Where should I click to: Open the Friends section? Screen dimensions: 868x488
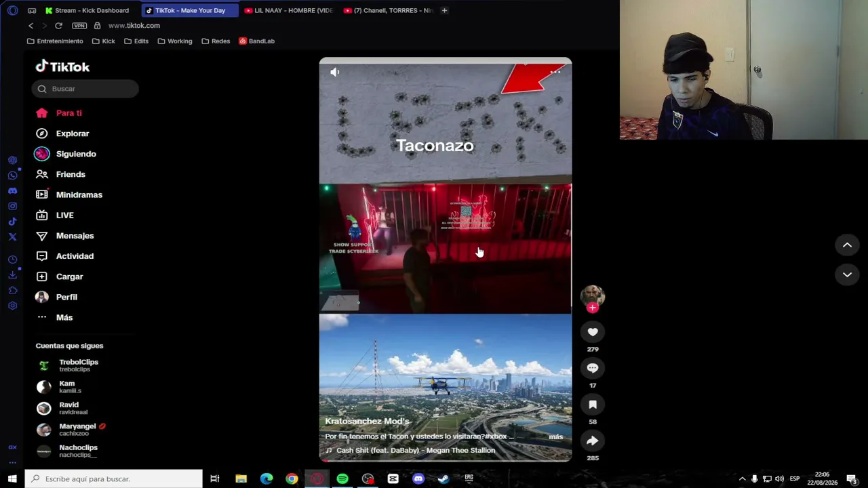[60, 174]
